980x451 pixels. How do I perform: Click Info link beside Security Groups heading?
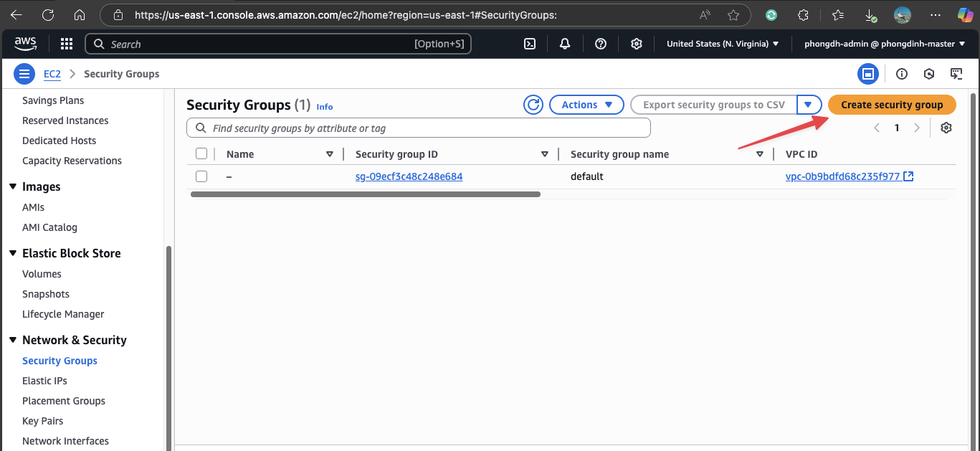point(325,106)
